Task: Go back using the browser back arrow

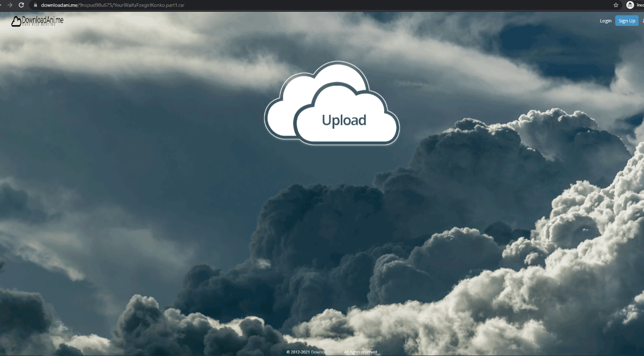Action: click(x=1, y=5)
